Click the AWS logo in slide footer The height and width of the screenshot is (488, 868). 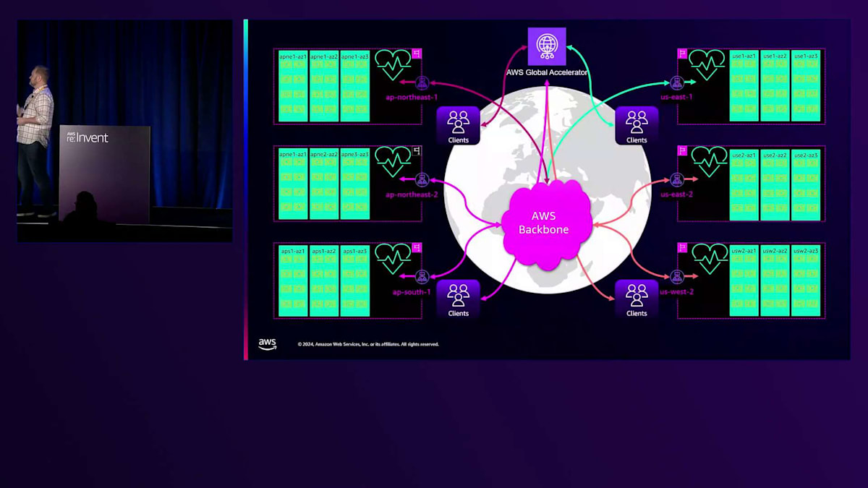click(268, 344)
